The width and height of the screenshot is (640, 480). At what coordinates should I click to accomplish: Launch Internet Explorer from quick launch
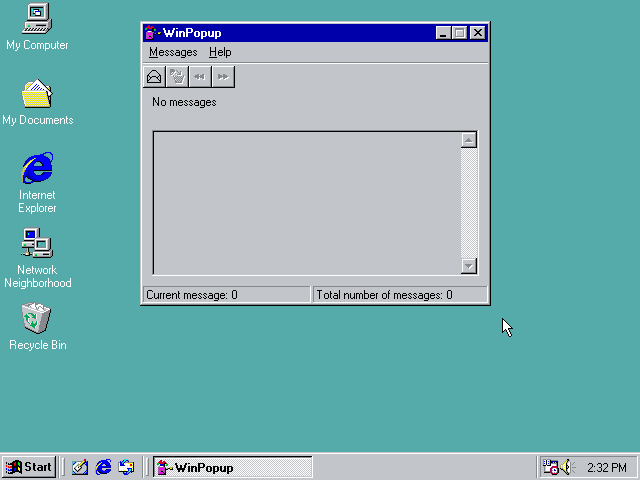pyautogui.click(x=103, y=467)
